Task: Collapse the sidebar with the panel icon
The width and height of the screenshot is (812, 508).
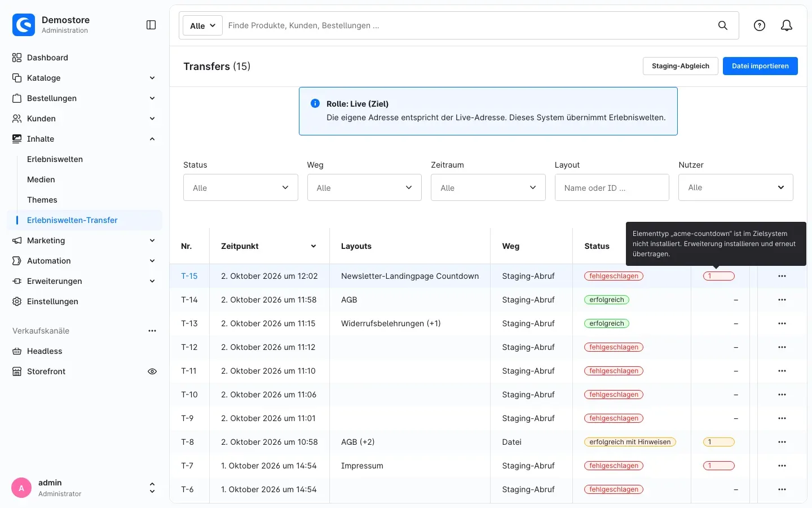Action: pos(151,25)
